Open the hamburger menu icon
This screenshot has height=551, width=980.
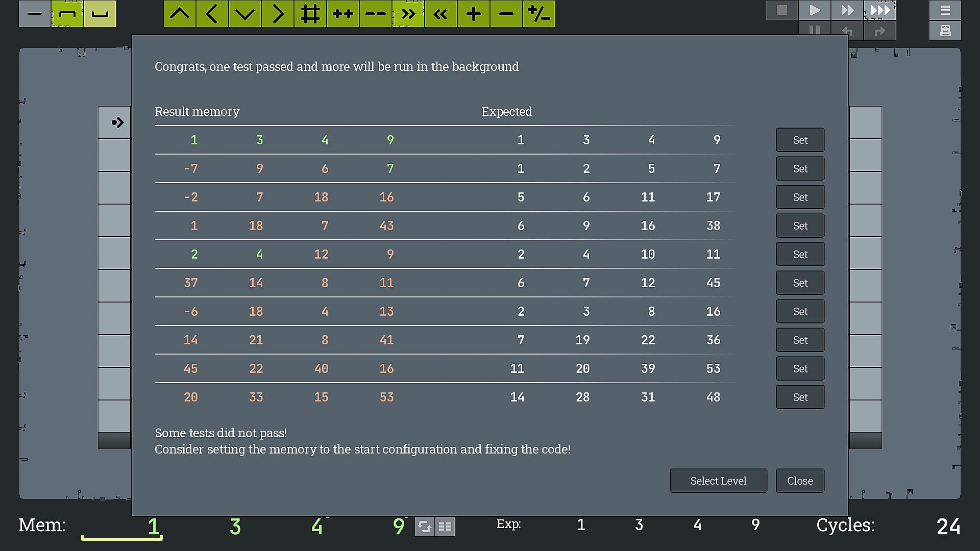click(945, 10)
